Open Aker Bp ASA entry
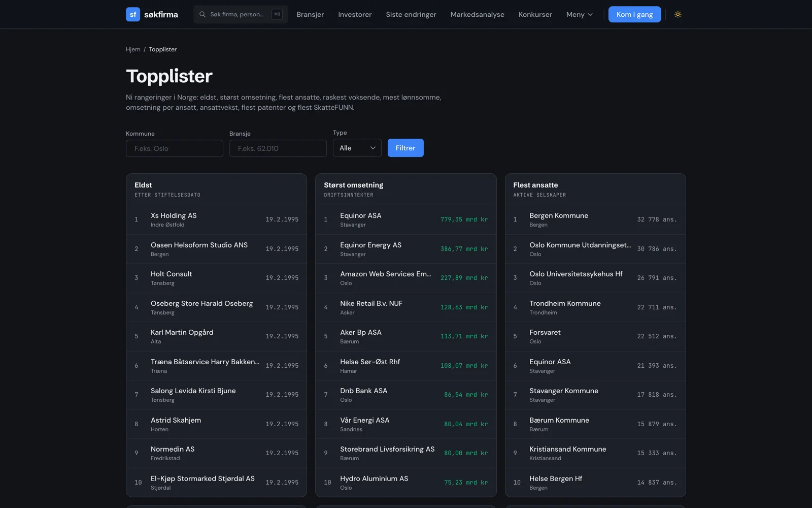Screen dimensions: 812x508 406,336
